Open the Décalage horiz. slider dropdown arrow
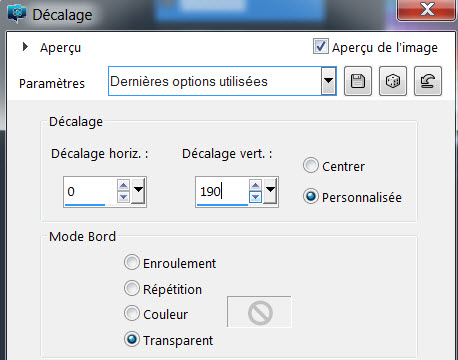Viewport: 458px width, 360px height. [138, 190]
